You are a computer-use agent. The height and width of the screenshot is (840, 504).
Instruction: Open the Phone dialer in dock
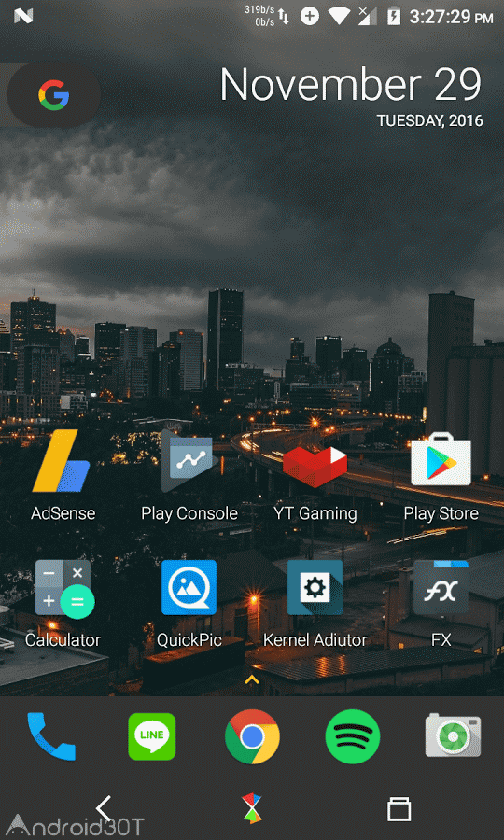(51, 736)
